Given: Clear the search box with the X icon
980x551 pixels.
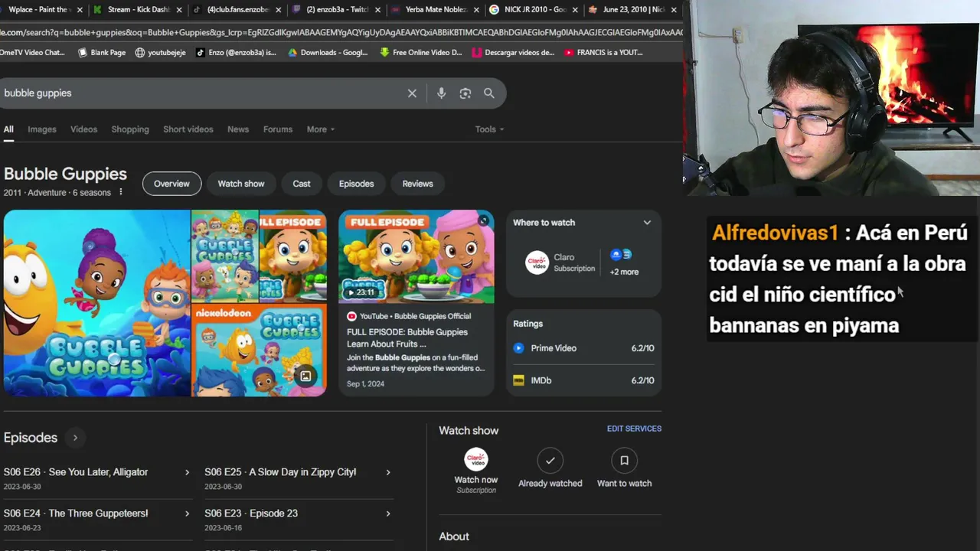Looking at the screenshot, I should tap(412, 93).
